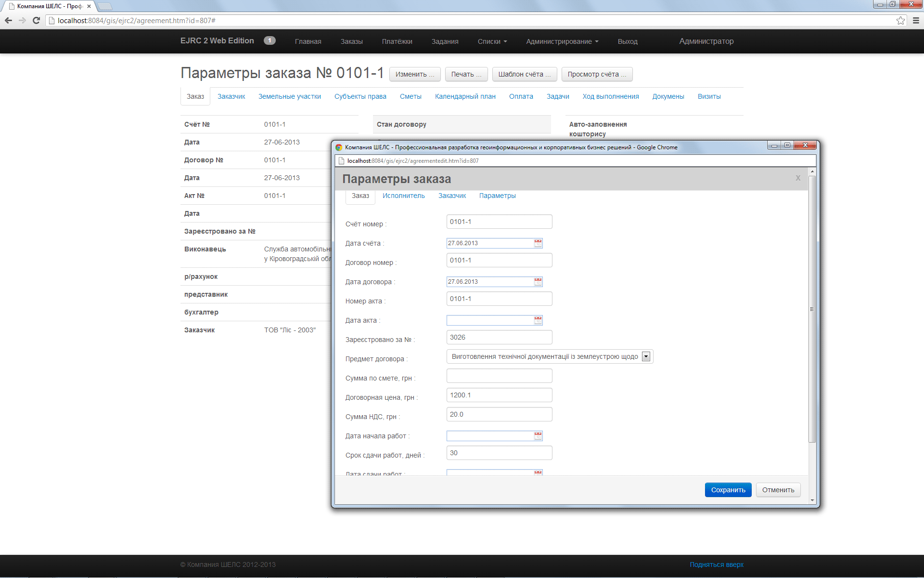Click popup vertical scrollbar
The width and height of the screenshot is (924, 578).
pyautogui.click(x=812, y=308)
